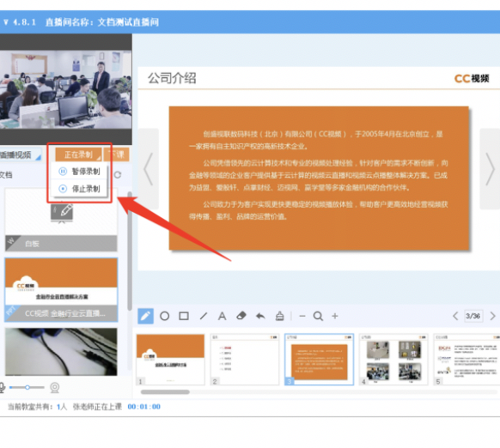Show previous slide with large left arrow
The image size is (500, 448).
149,169
